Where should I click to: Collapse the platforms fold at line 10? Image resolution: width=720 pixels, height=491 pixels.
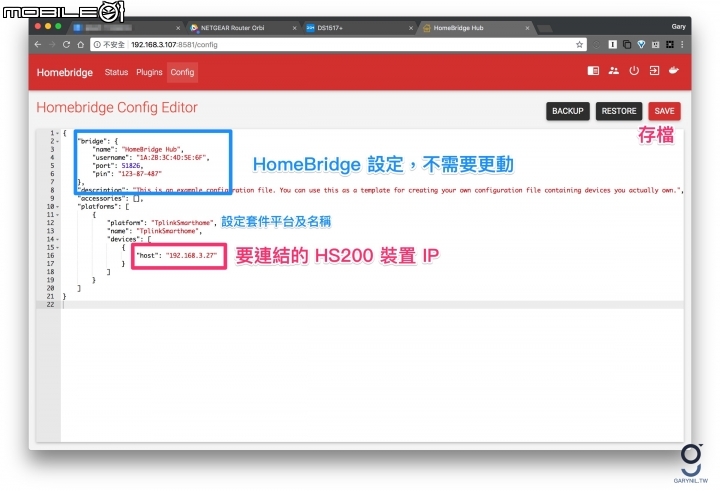coord(58,207)
